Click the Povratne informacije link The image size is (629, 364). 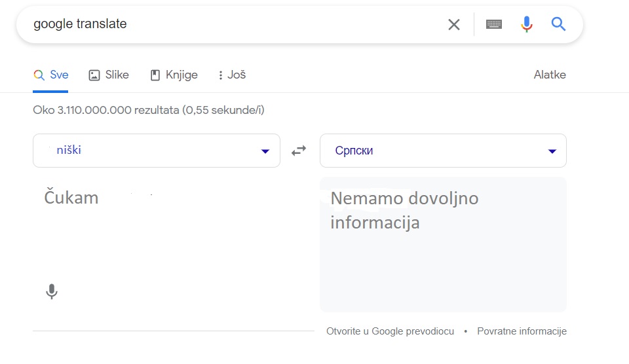point(522,331)
